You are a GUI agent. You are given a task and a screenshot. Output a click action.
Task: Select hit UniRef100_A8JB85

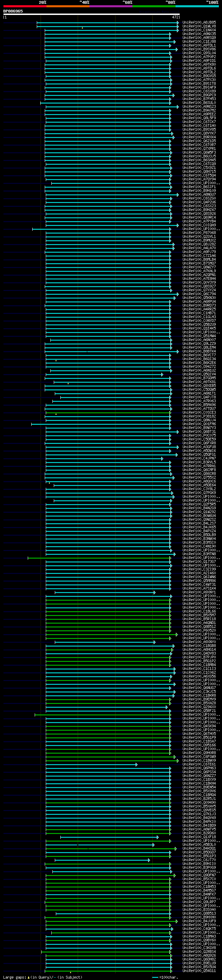[199, 23]
